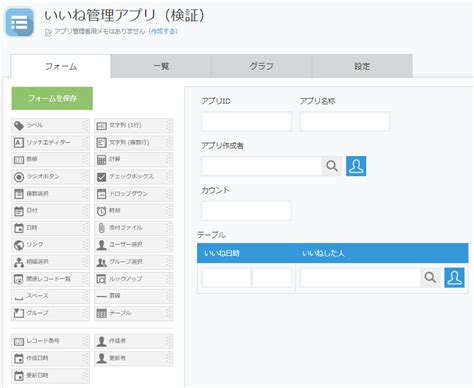This screenshot has height=388, width=474.
Task: Select the 計算 calculator field item
Action: point(133,160)
